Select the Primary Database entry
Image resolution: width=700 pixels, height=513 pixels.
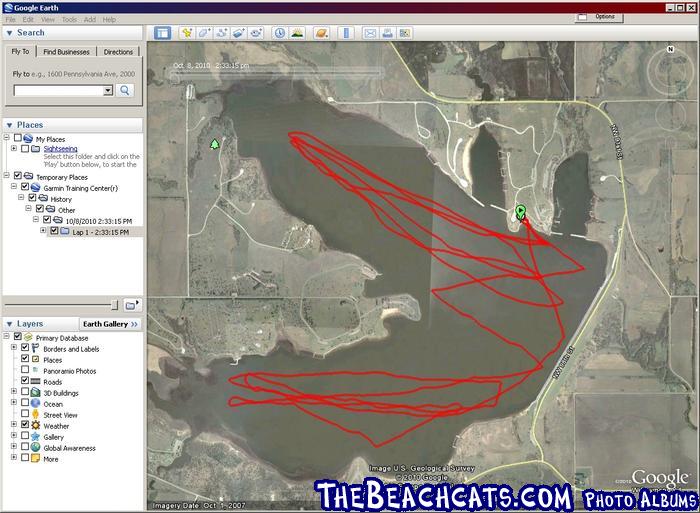(62, 338)
